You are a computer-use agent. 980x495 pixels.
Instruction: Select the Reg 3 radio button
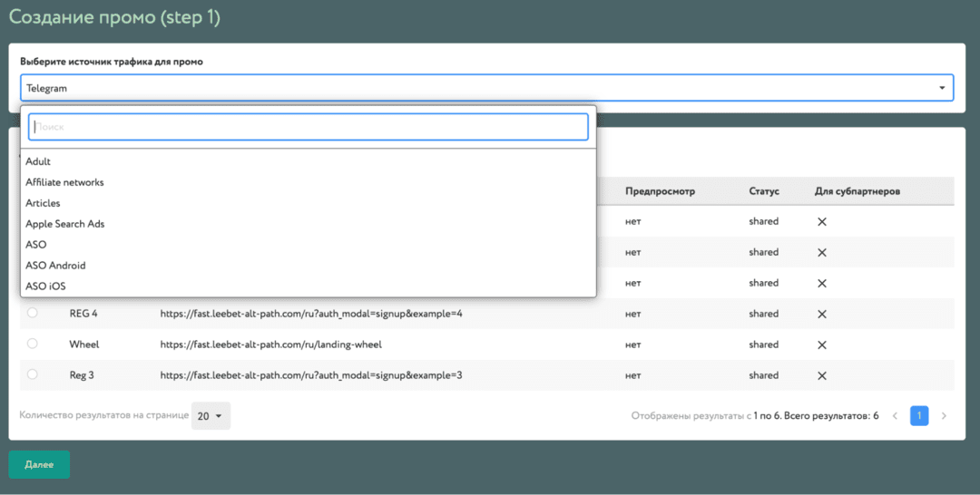(33, 374)
